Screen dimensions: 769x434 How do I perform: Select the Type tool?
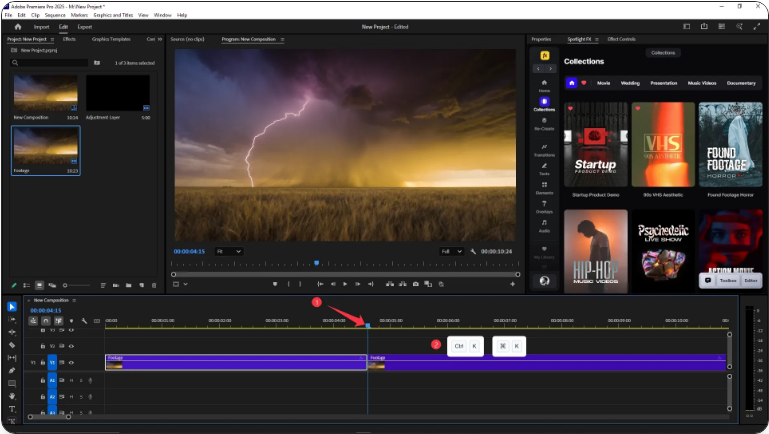[12, 409]
